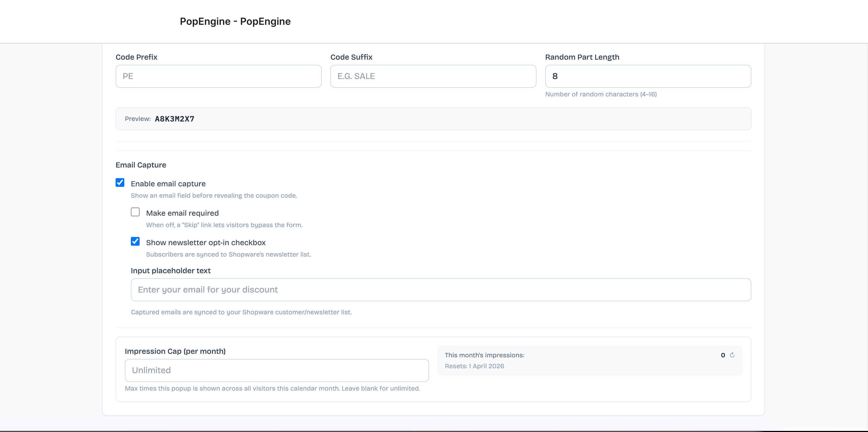868x432 pixels.
Task: Click the 'Impression Cap (per month)' label
Action: 175,351
